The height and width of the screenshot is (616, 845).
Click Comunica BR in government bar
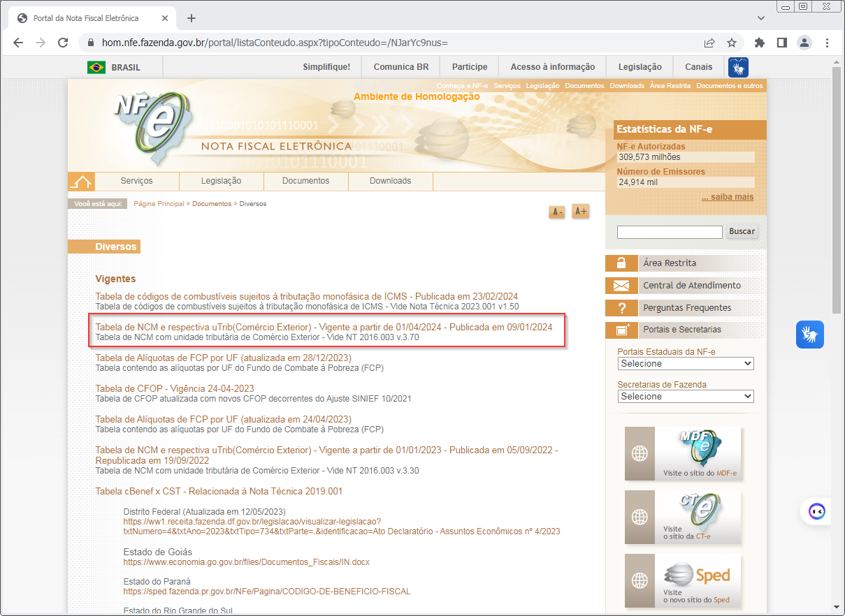[401, 67]
